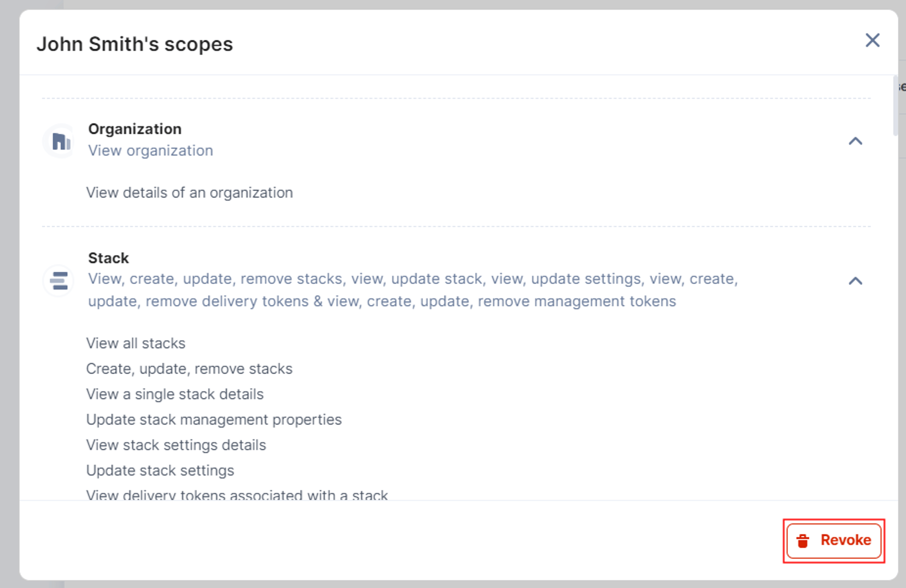
Task: Click the Stack layers icon
Action: point(59,281)
